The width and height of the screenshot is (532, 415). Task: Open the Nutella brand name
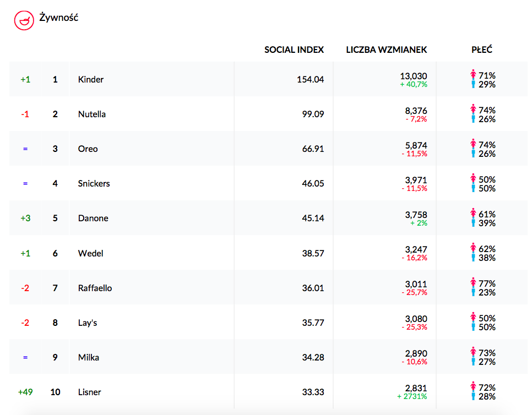pyautogui.click(x=92, y=114)
